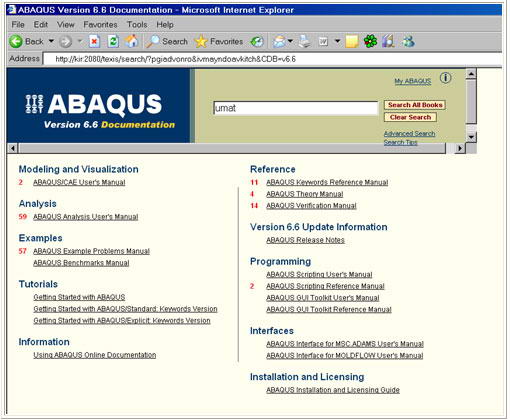Open the ABAQUS GUI Toolkit Reference Manual link
This screenshot has height=420, width=510.
pos(329,309)
